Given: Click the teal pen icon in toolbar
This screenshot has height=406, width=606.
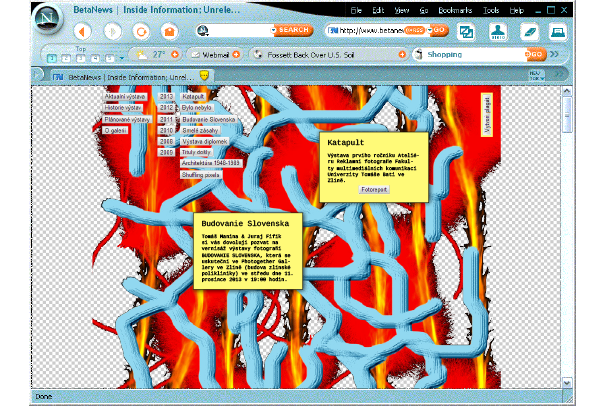Looking at the screenshot, I should [529, 31].
